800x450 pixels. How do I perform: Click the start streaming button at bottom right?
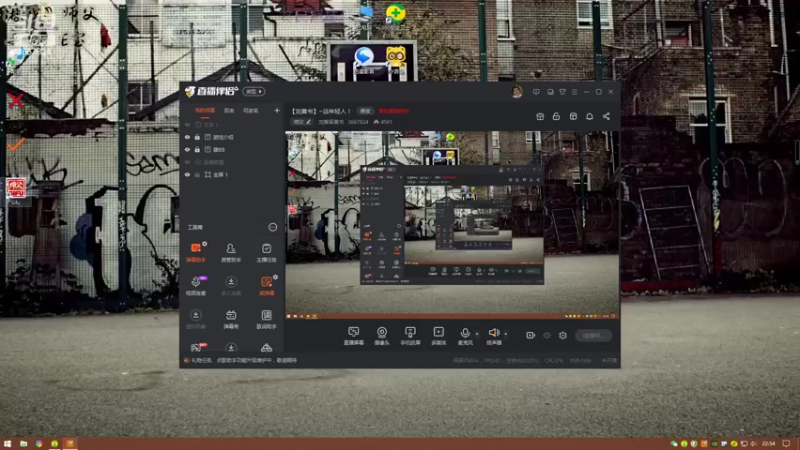click(593, 335)
